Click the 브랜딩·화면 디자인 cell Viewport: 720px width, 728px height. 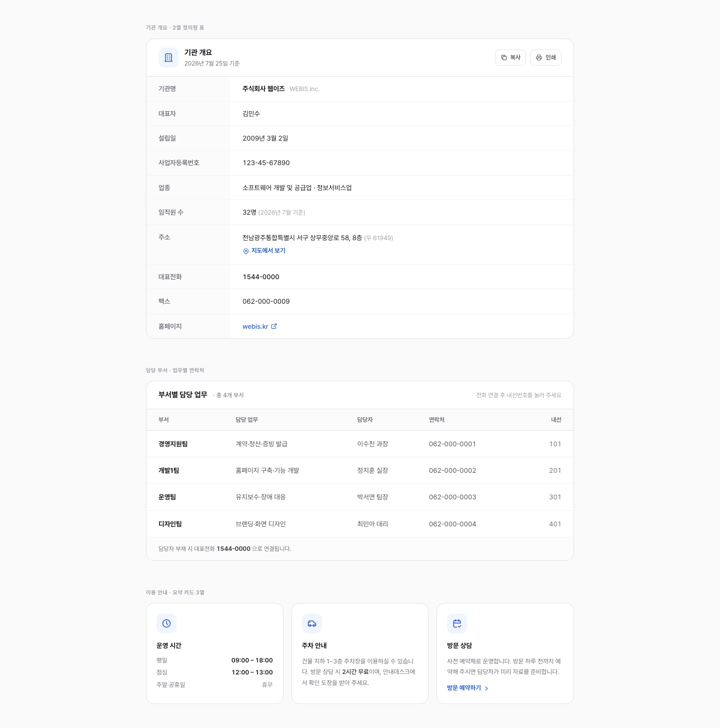click(x=260, y=524)
